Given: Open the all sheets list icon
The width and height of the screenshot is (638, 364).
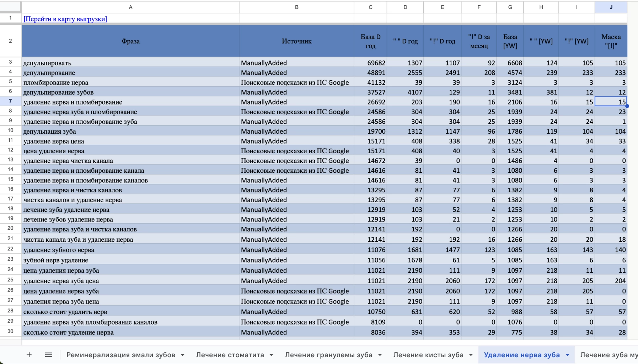Looking at the screenshot, I should click(48, 355).
